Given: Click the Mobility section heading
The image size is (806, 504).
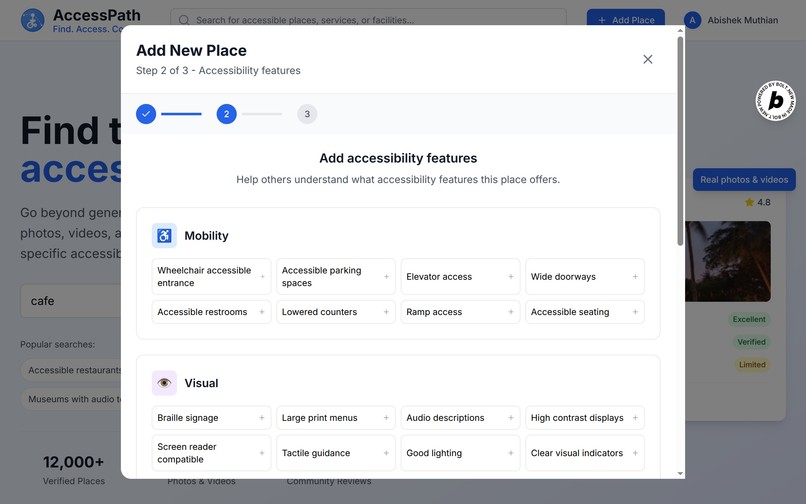Looking at the screenshot, I should [x=206, y=236].
